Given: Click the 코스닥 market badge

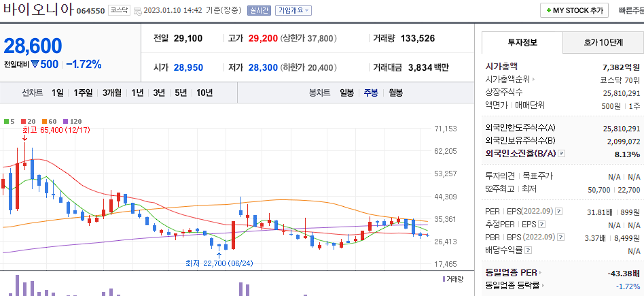Looking at the screenshot, I should (x=119, y=11).
